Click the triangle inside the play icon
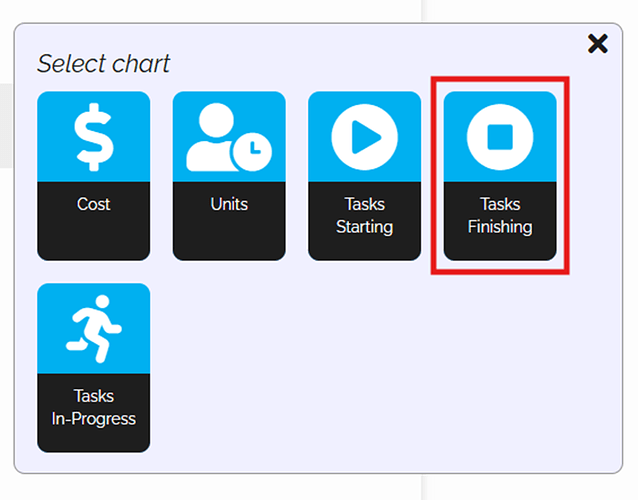The width and height of the screenshot is (638, 500). pyautogui.click(x=366, y=136)
